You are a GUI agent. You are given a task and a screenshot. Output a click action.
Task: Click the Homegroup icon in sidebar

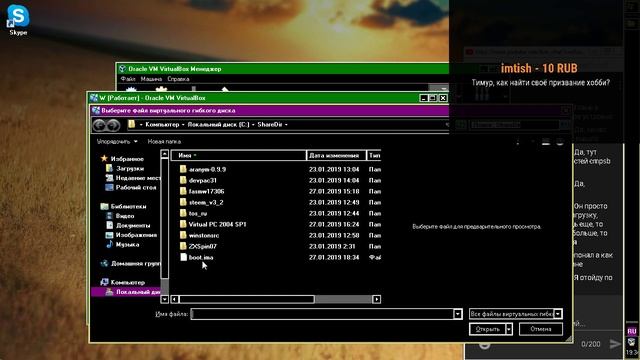click(104, 263)
